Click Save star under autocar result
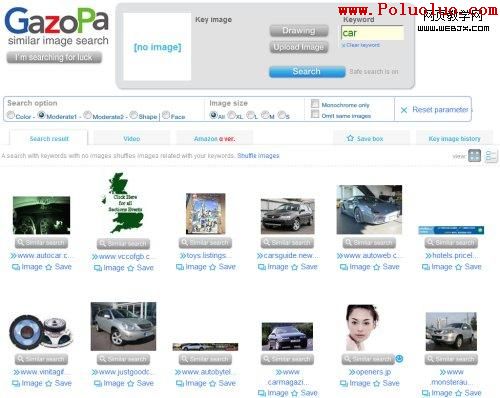This screenshot has height=398, width=500. coord(49,267)
